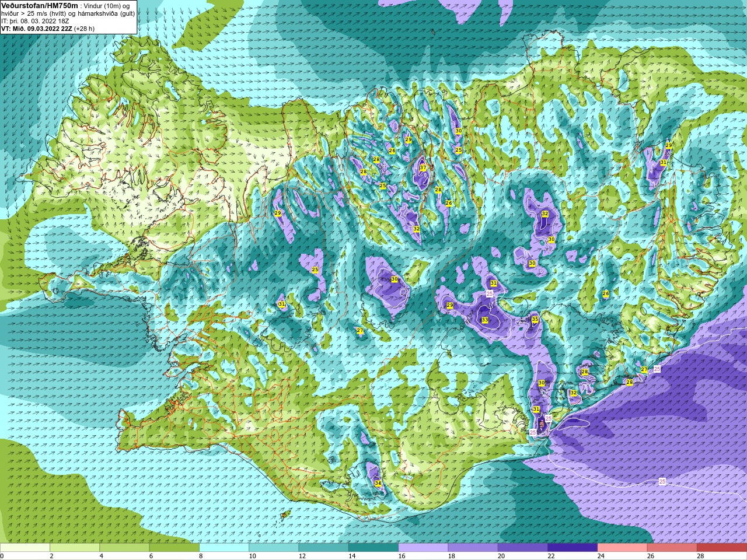Pick the 2–4 m/s light green legend swatch

(75, 548)
